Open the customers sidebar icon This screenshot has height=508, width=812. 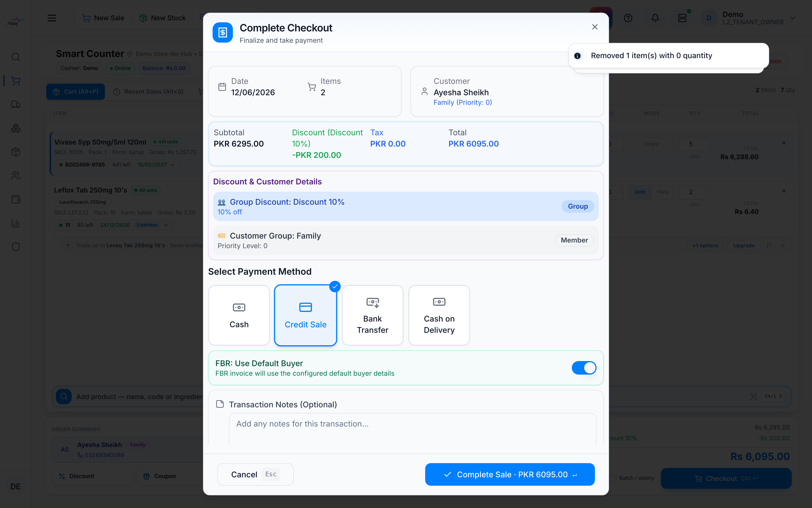click(16, 176)
